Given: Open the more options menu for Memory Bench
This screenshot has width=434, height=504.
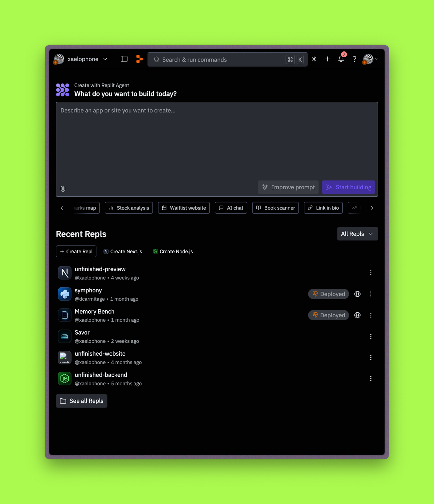Looking at the screenshot, I should pos(371,315).
